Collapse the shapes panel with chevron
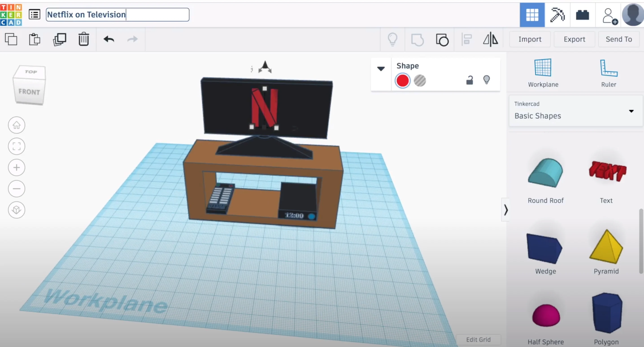 505,210
